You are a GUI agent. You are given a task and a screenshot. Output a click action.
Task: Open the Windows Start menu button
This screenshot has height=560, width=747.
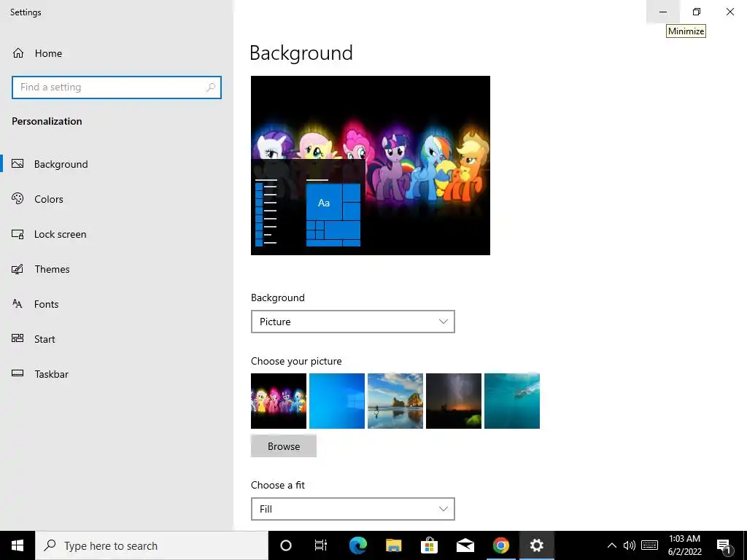point(18,545)
